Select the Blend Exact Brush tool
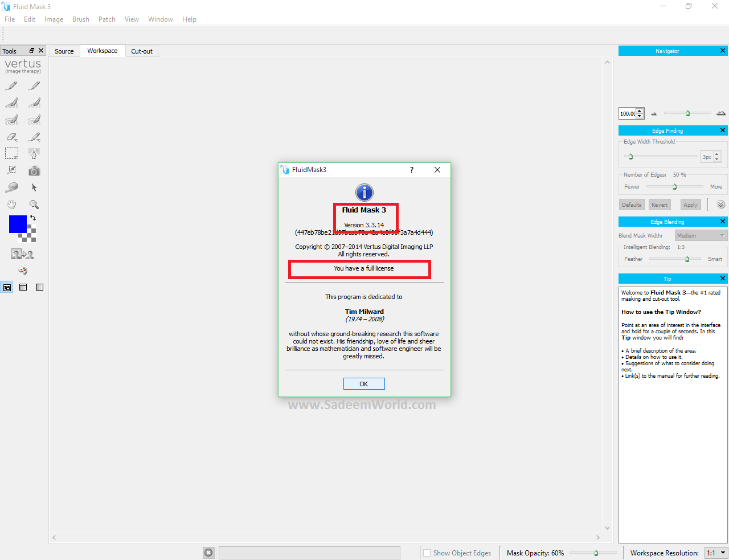This screenshot has width=729, height=560. pyautogui.click(x=34, y=137)
